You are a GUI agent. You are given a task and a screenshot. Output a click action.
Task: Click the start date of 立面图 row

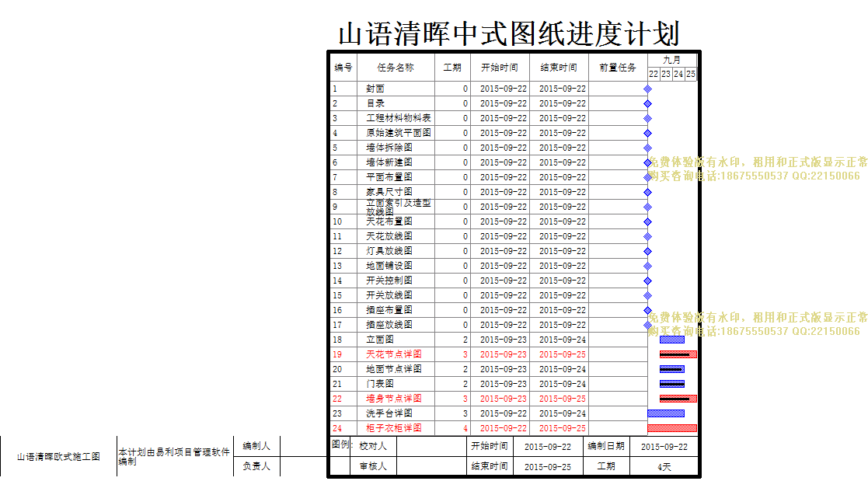pyautogui.click(x=504, y=340)
